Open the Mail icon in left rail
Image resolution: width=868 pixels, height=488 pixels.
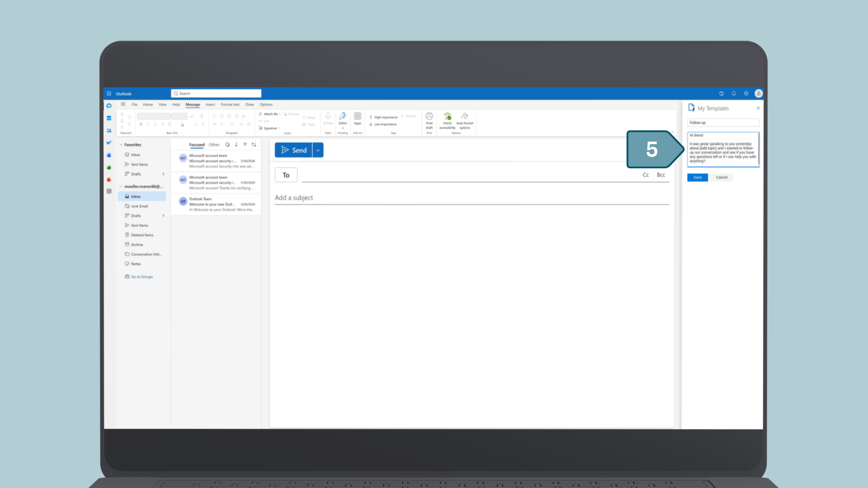point(109,106)
